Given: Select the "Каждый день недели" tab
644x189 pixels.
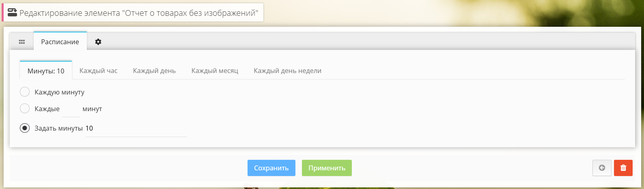Looking at the screenshot, I should coord(287,71).
